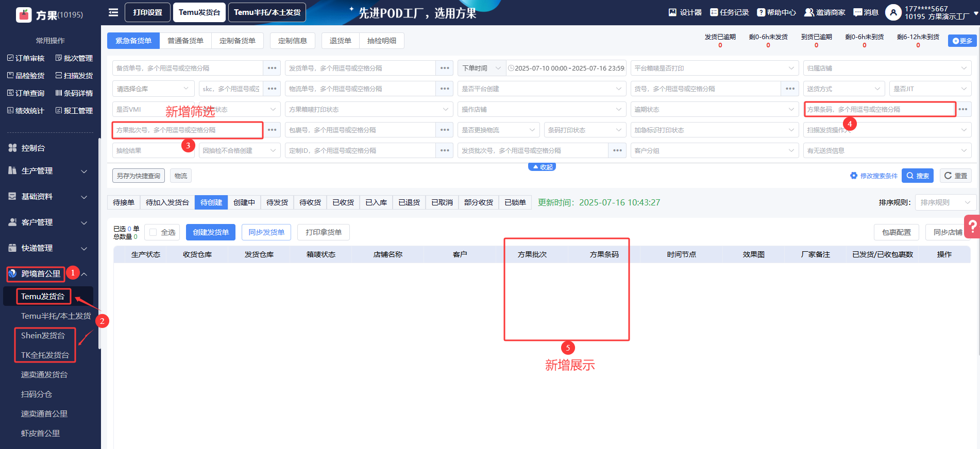Open 扫描发货 shortcut
Screen dimensions: 980x449
(x=74, y=76)
